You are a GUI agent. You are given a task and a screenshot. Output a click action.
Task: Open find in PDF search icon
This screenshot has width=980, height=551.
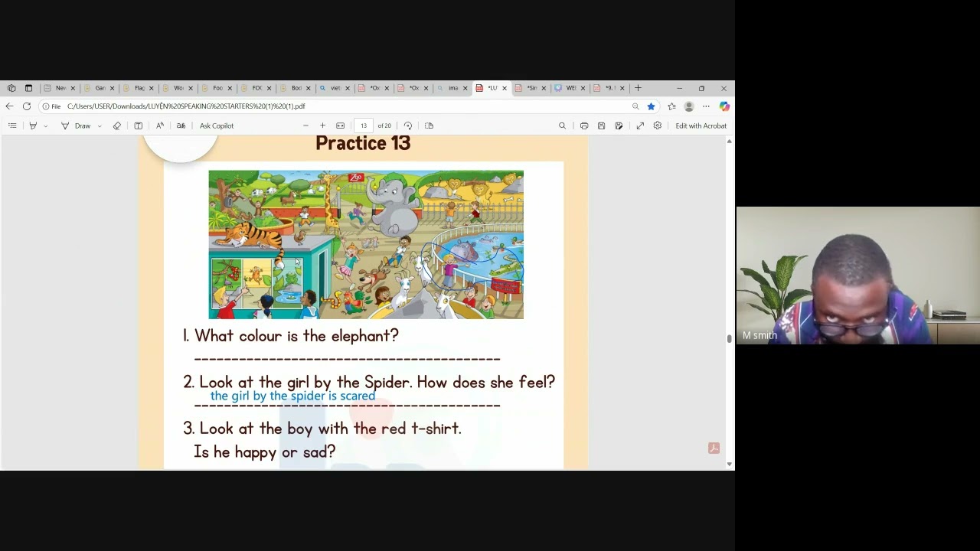click(562, 126)
